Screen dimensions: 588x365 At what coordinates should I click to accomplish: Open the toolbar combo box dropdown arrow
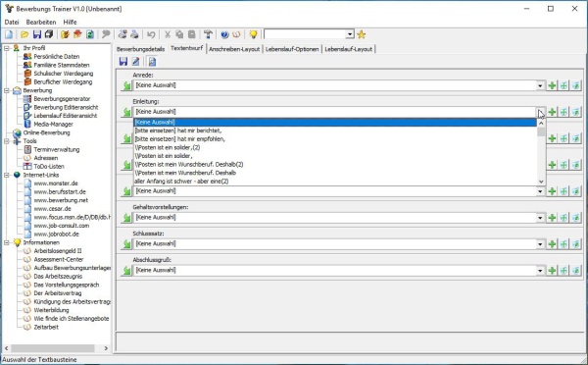[350, 34]
